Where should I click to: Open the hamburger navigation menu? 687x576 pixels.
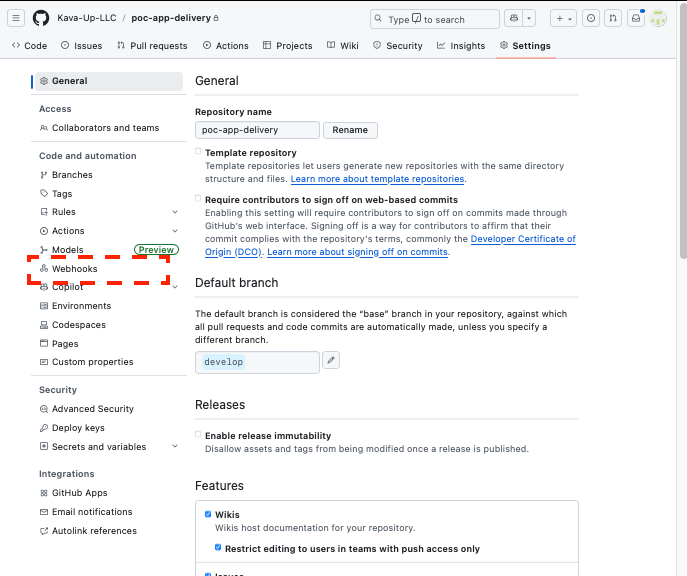click(17, 18)
